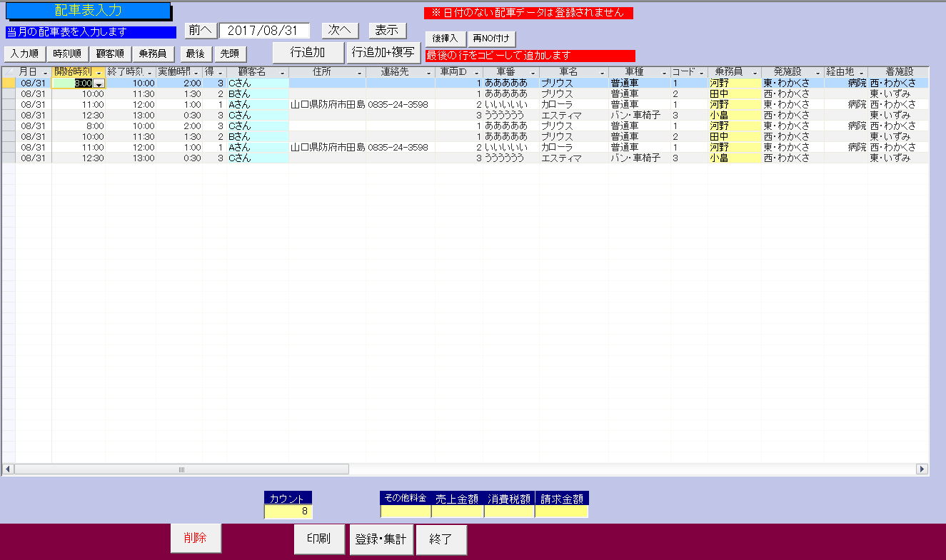946x560 pixels.
Task: Expand the 顧客名 column filter arrow
Action: pyautogui.click(x=282, y=73)
